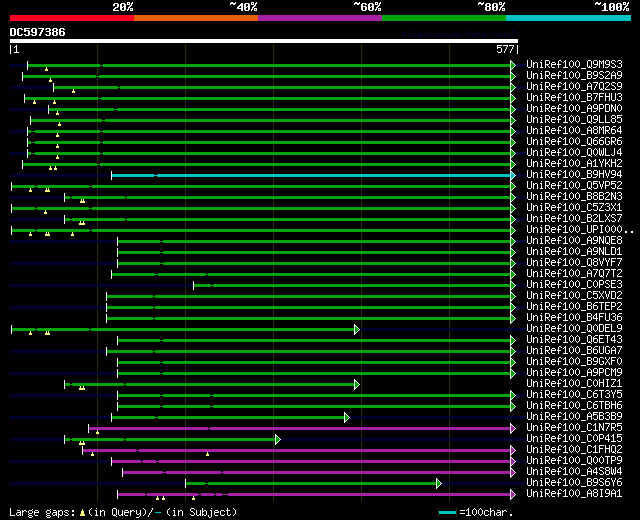This screenshot has width=640, height=520.
Task: Click the cyan ~100% identity legend segment
Action: point(568,18)
